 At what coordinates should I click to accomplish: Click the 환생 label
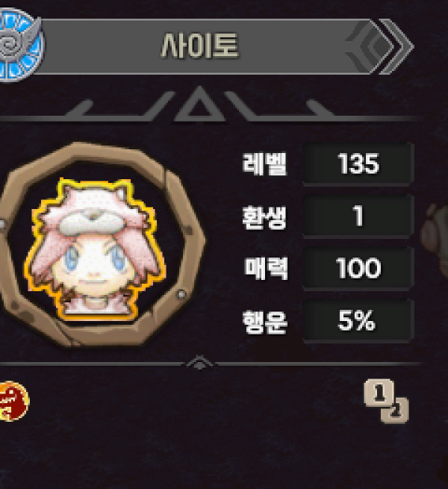264,217
